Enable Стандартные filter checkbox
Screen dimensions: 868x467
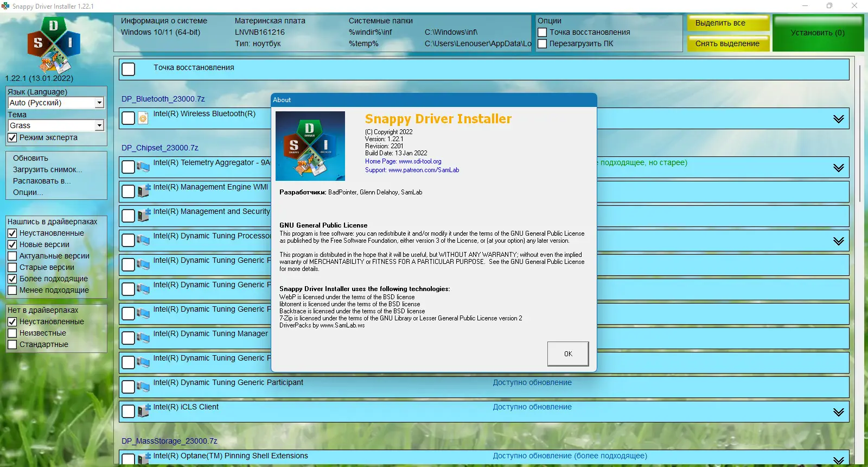12,344
